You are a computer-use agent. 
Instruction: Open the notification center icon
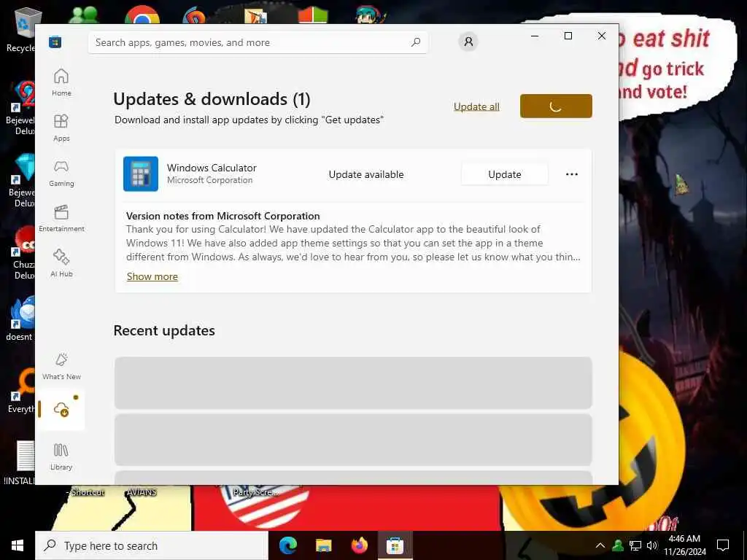tap(723, 545)
